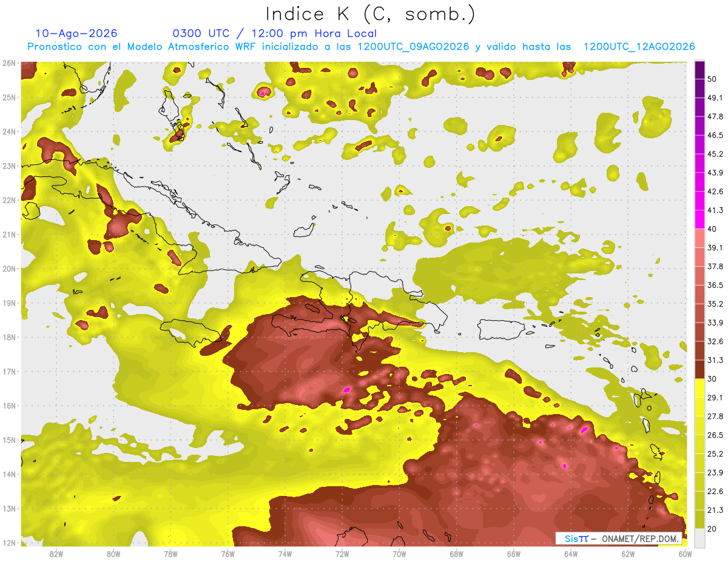Viewport: 728px width, 562px height.
Task: Click the color scale value '42.6'
Action: [715, 192]
